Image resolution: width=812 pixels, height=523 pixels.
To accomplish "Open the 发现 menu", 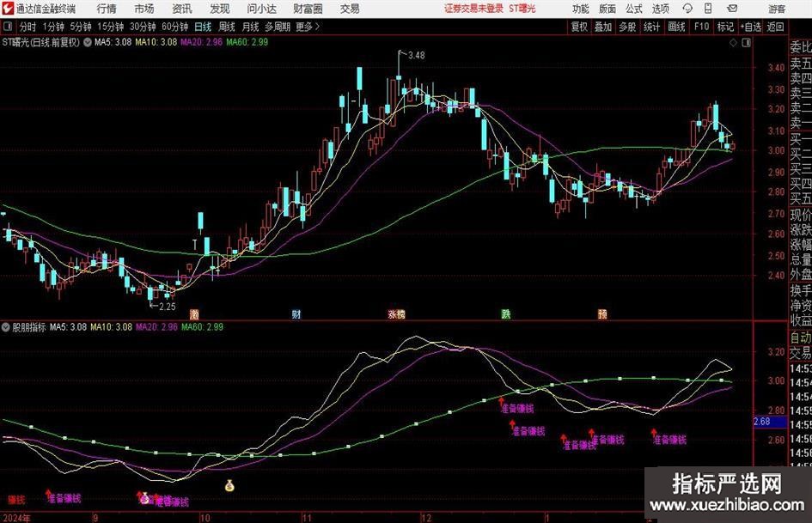I will pyautogui.click(x=220, y=9).
